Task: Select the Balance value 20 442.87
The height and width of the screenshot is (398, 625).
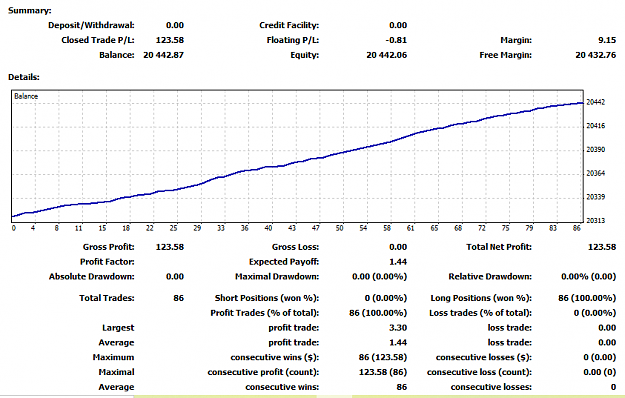Action: (x=163, y=55)
